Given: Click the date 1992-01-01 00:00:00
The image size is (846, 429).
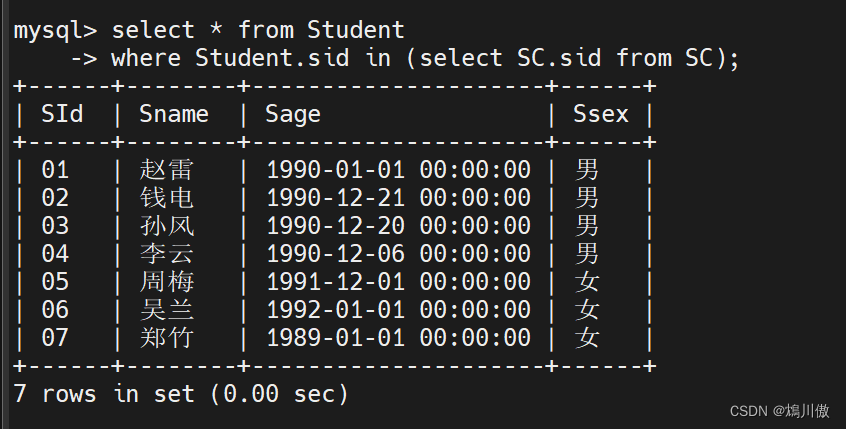Looking at the screenshot, I should click(x=398, y=309).
